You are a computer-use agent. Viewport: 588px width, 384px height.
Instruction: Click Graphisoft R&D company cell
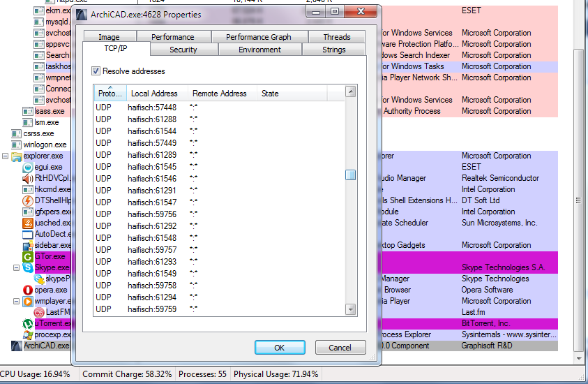click(x=487, y=346)
